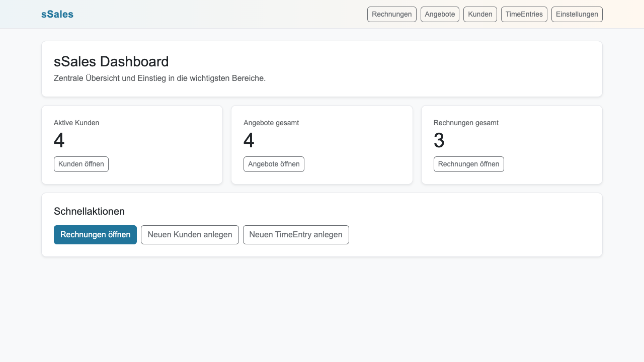Click Neuen TimeEntry anlegen

pyautogui.click(x=296, y=235)
